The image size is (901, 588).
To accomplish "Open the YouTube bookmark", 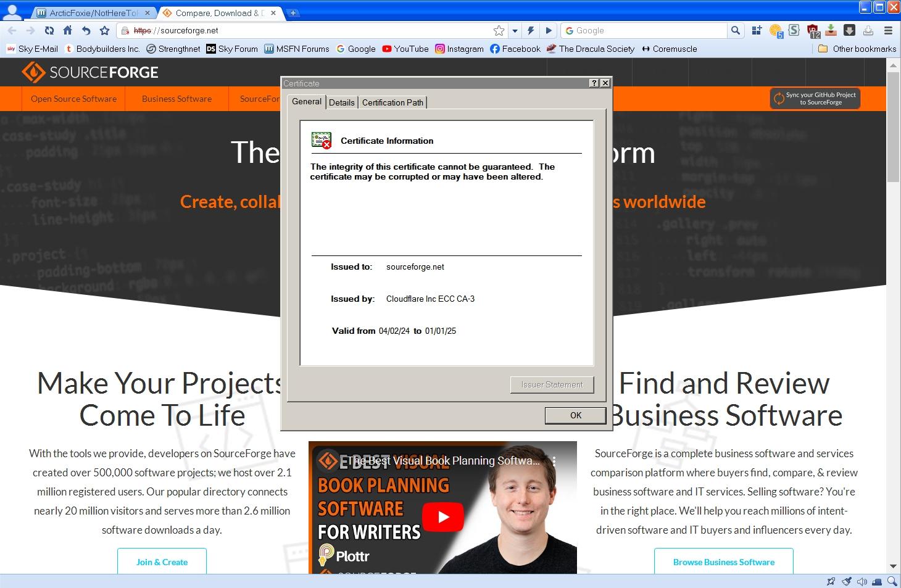I will point(405,49).
